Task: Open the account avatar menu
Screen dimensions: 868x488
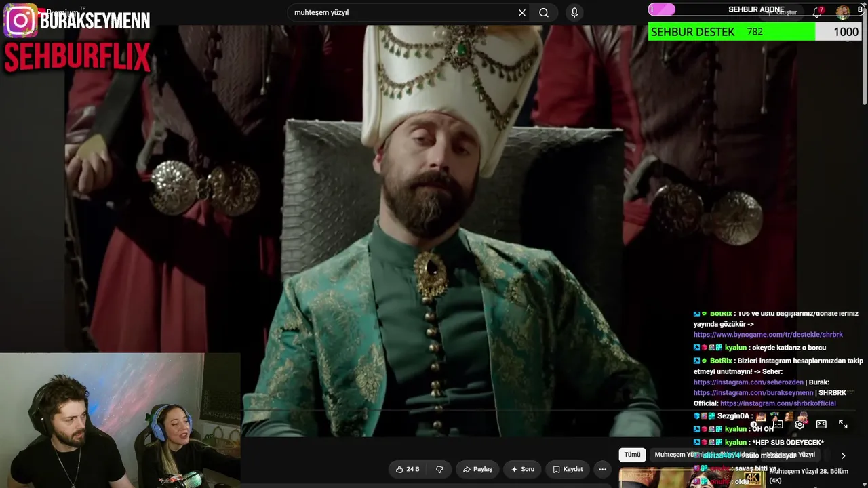Action: coord(843,12)
